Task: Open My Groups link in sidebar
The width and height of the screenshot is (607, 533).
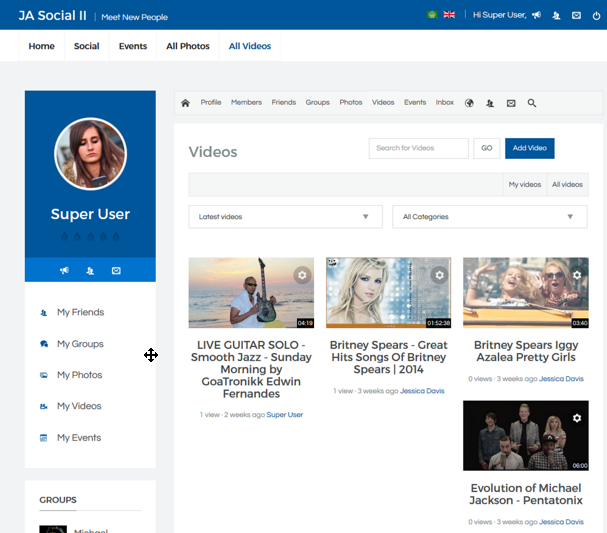Action: tap(81, 344)
